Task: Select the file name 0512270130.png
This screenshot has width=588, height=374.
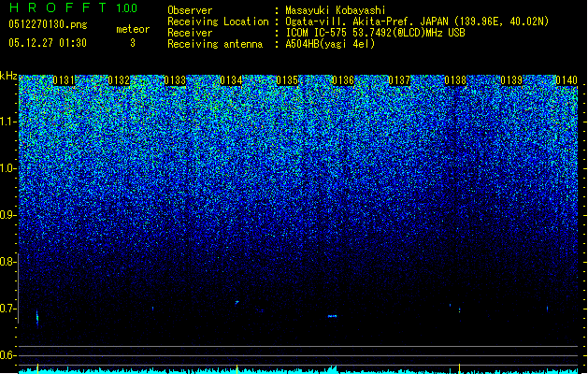Action: pos(48,24)
